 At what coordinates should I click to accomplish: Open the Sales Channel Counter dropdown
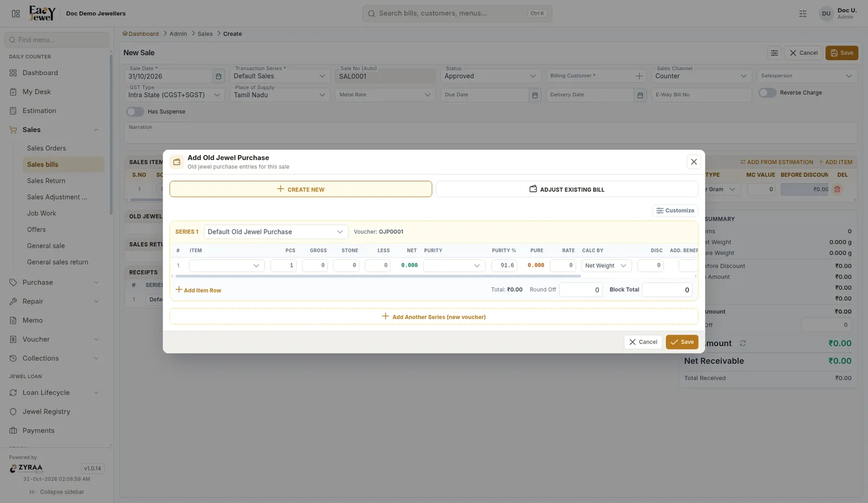[x=701, y=76]
